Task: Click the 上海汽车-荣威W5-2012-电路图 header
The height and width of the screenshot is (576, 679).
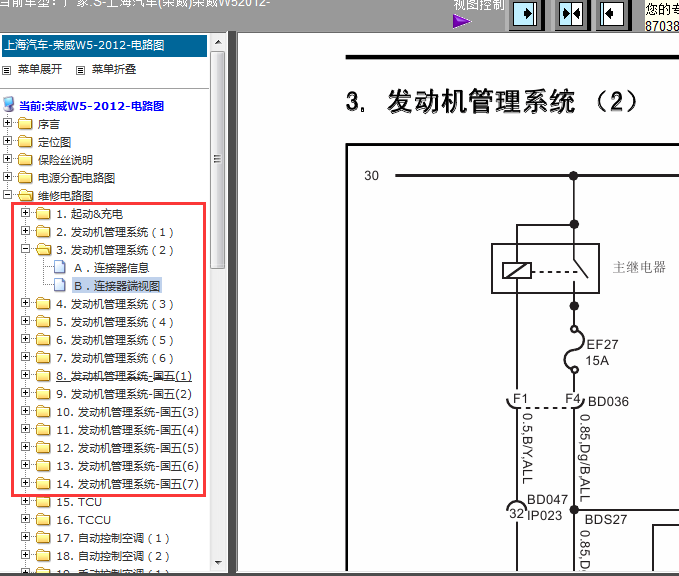Action: 104,45
